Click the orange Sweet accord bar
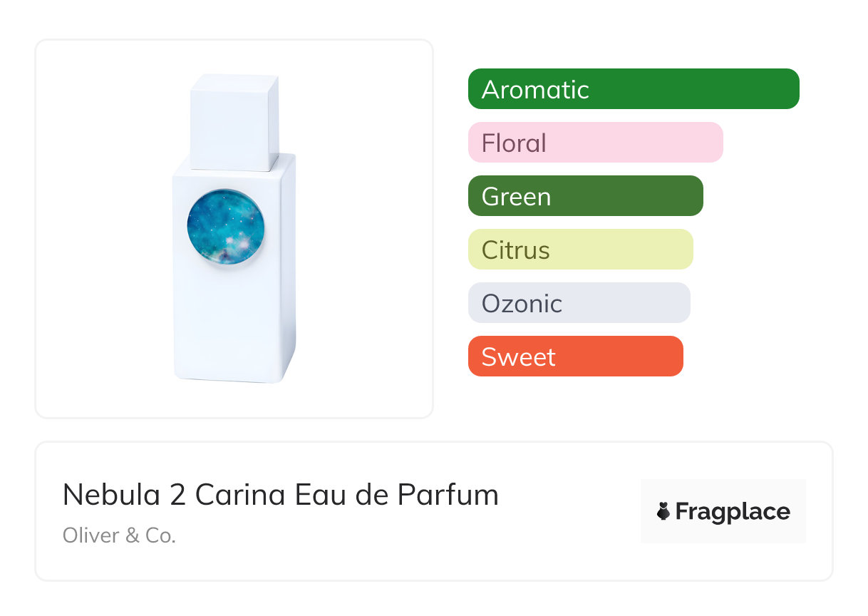This screenshot has height=616, width=868. (x=575, y=356)
